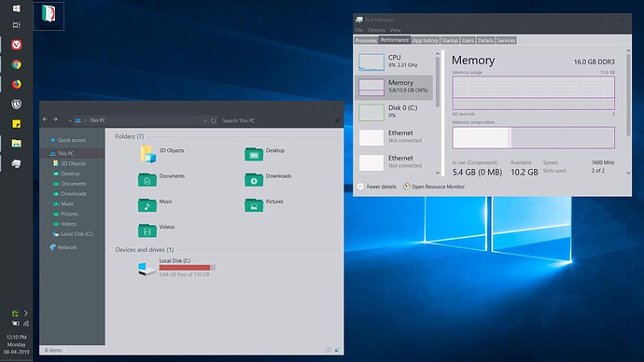Go back with the back arrow
The image size is (644, 362).
tap(45, 119)
